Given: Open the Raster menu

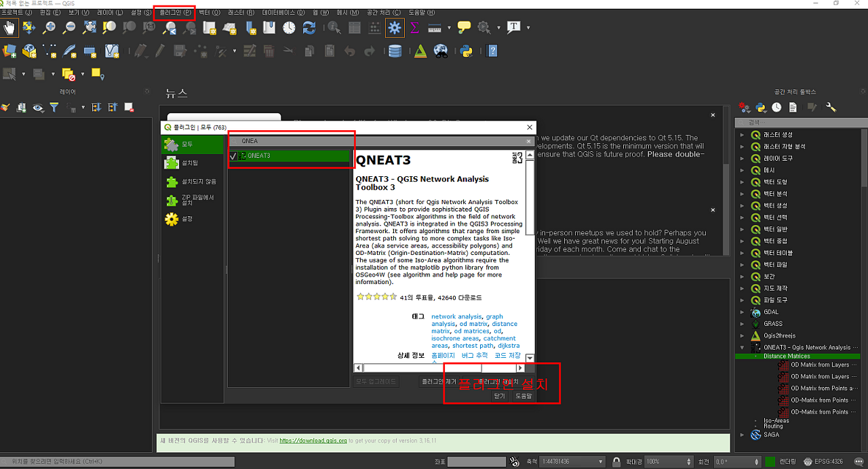Looking at the screenshot, I should click(241, 13).
